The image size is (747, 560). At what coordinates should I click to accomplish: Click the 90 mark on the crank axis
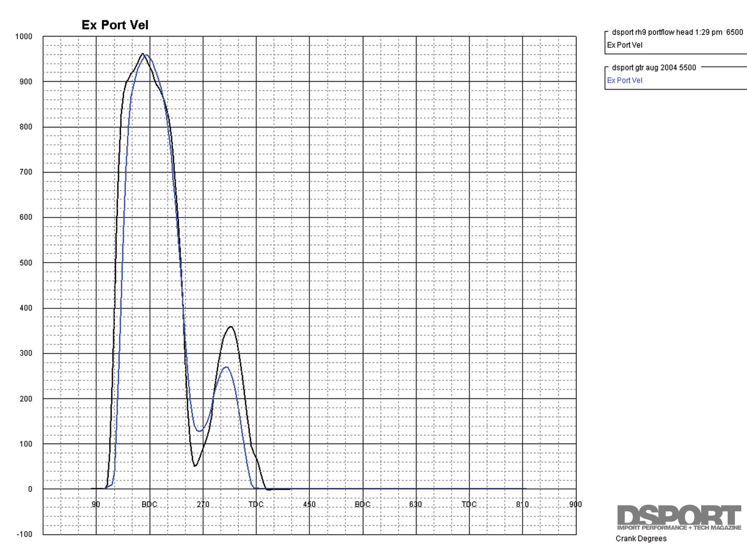tap(96, 504)
